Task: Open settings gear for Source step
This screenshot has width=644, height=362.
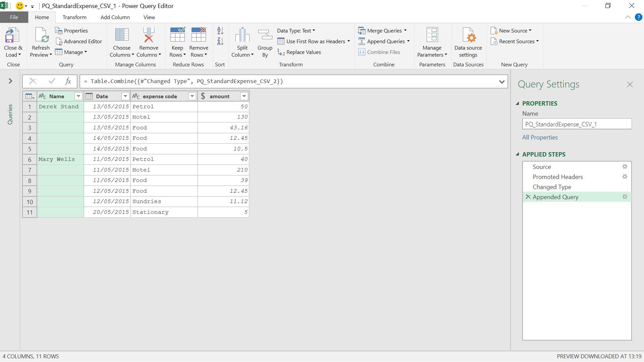Action: tap(625, 167)
